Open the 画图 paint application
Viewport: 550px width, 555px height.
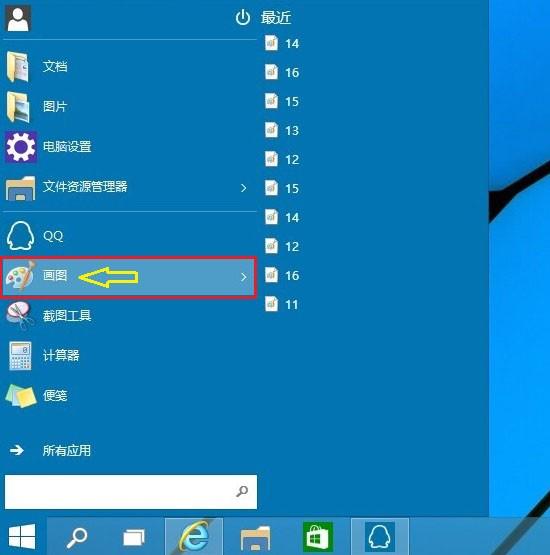129,277
